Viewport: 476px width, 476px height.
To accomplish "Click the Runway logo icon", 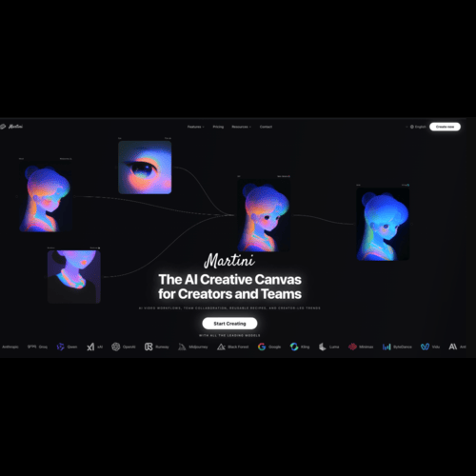I will pyautogui.click(x=149, y=347).
